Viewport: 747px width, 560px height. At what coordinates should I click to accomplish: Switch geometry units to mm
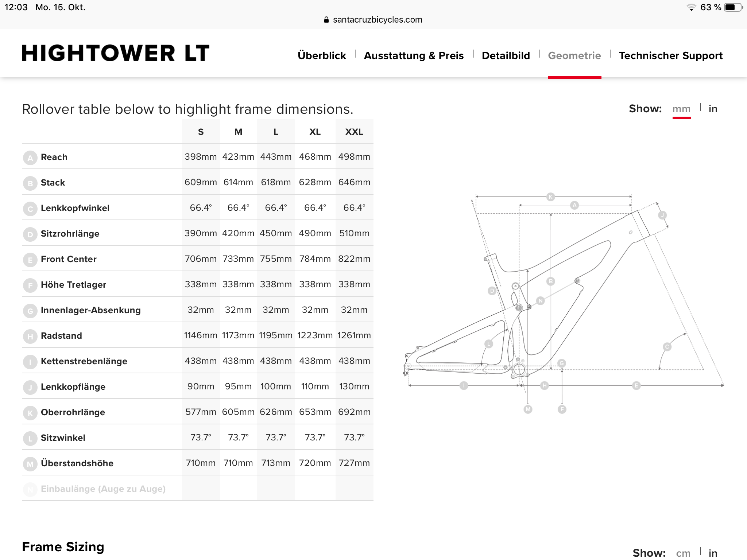(681, 109)
